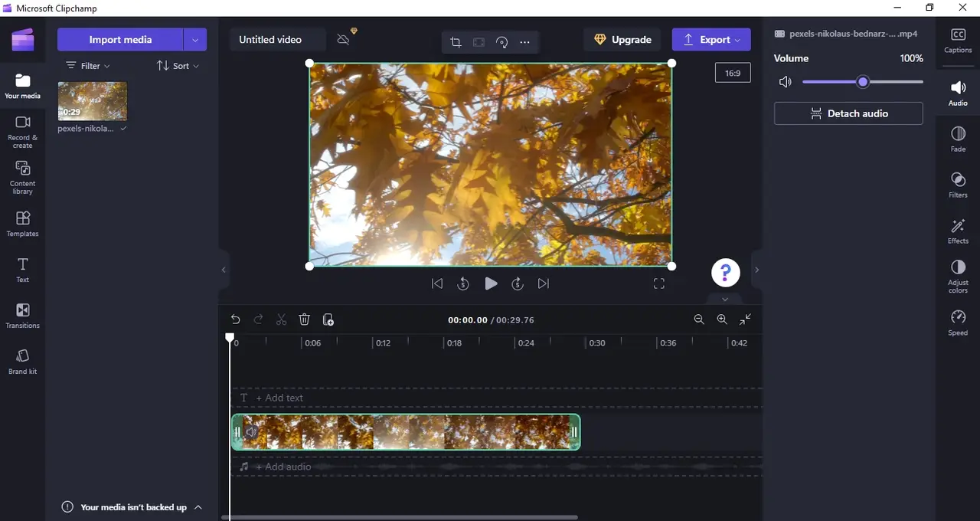Collapse the left media panel

point(224,270)
